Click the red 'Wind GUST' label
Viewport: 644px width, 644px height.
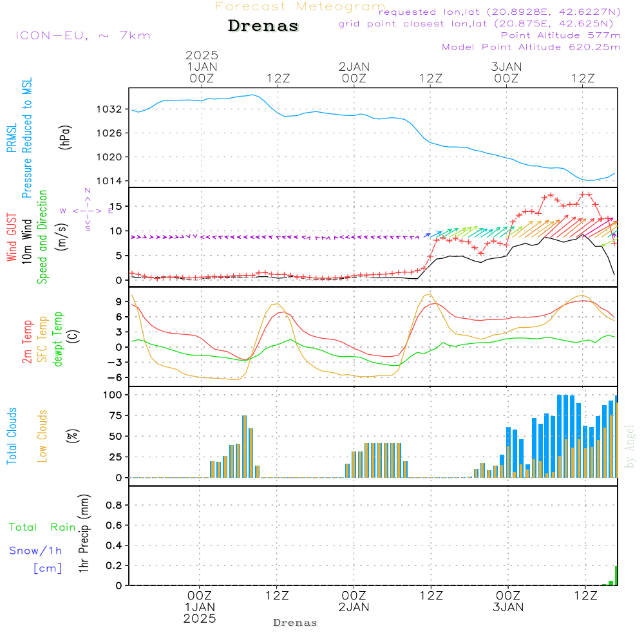[x=12, y=237]
